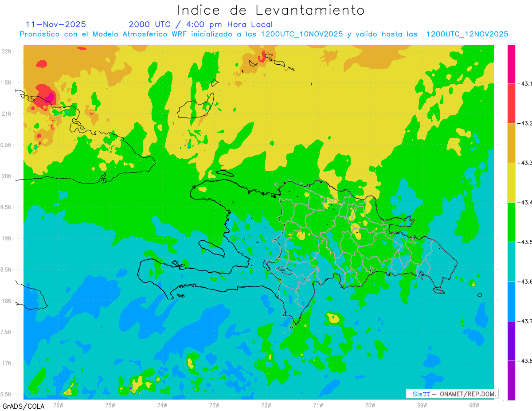The image size is (532, 411).
Task: Select the '-43.8' color bar value
Action: pyautogui.click(x=525, y=361)
